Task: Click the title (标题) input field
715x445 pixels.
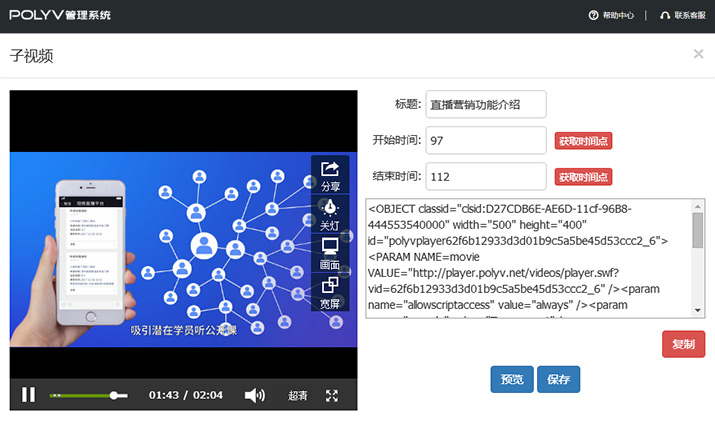Action: click(486, 104)
